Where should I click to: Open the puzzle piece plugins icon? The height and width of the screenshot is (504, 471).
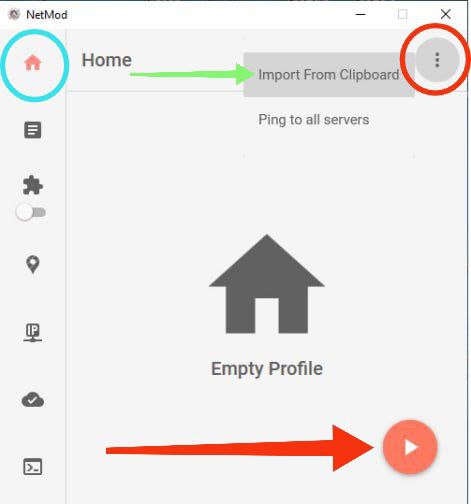33,185
